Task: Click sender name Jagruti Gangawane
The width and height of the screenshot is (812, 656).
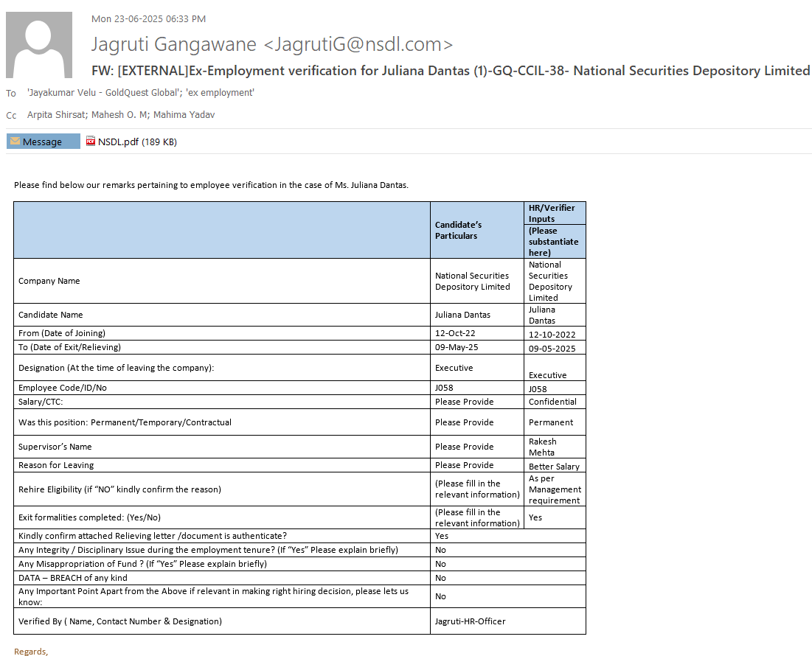Action: 173,44
